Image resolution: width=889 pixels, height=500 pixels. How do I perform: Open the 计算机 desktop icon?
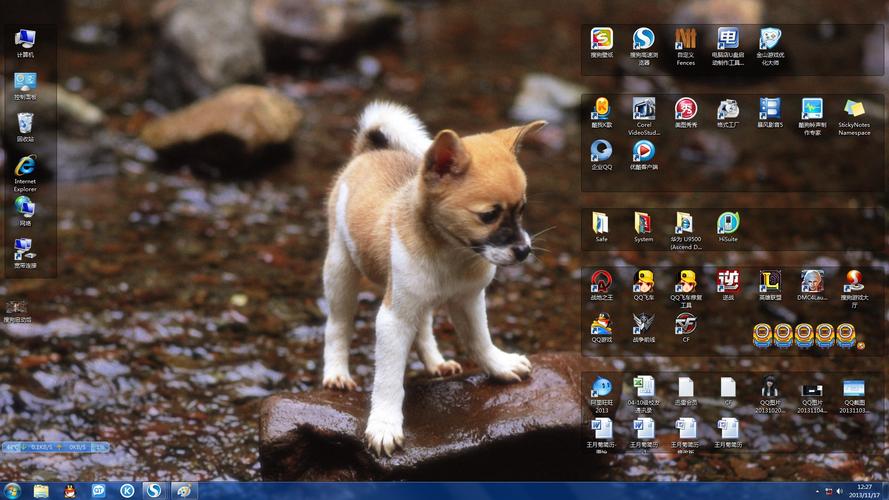click(25, 39)
